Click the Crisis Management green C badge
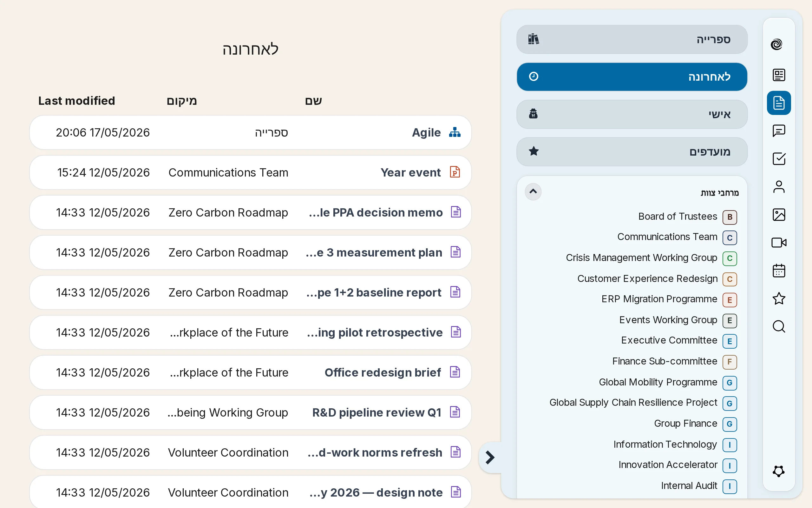This screenshot has height=508, width=812. [x=730, y=258]
